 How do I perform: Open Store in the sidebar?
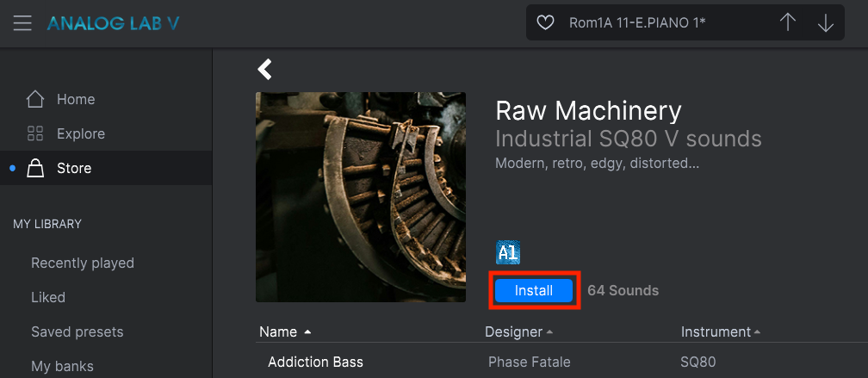tap(106, 168)
